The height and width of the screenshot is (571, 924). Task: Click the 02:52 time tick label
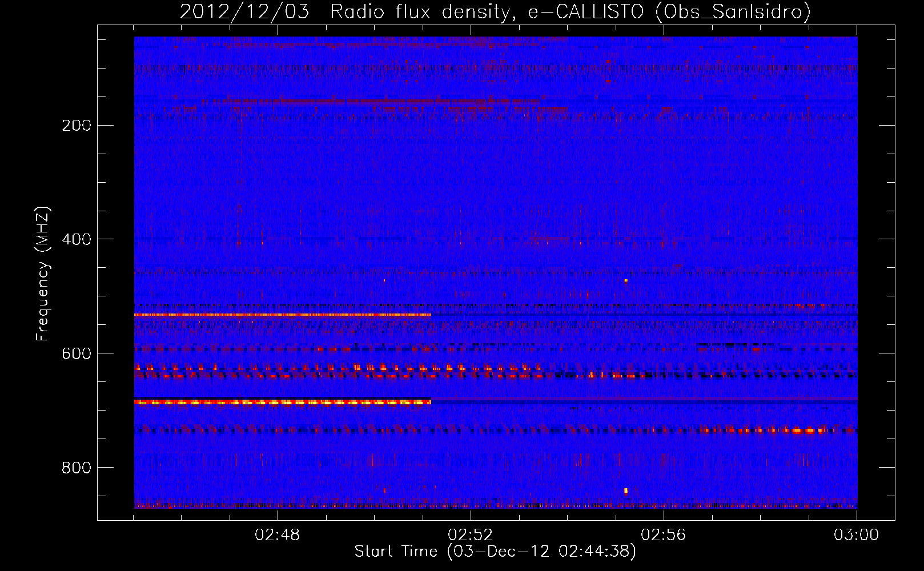click(x=471, y=535)
